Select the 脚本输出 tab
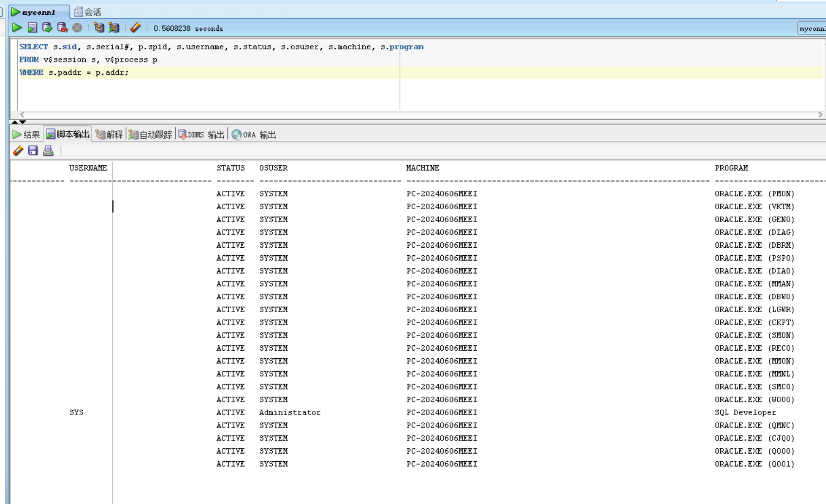 tap(68, 134)
